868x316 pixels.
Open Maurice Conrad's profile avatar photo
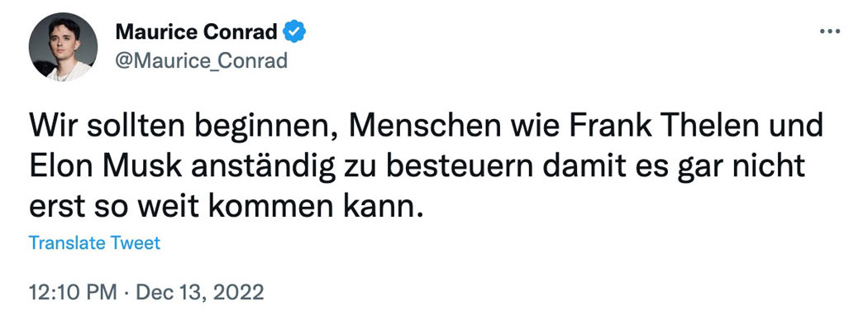pos(63,46)
